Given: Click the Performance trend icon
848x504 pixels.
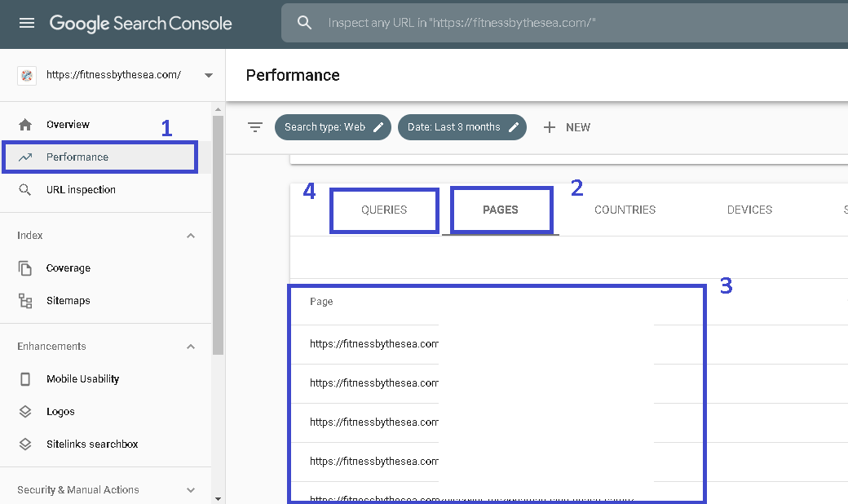Looking at the screenshot, I should (x=25, y=157).
